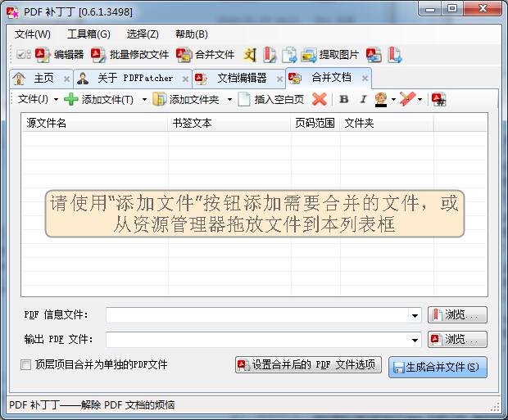Open the 合并文件 merge files tool
Image resolution: width=508 pixels, height=420 pixels.
(205, 55)
